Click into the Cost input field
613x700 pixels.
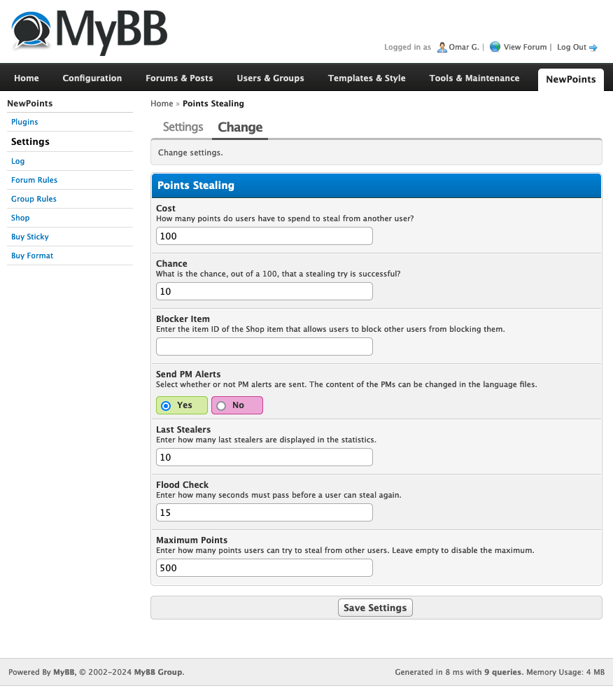tap(264, 236)
